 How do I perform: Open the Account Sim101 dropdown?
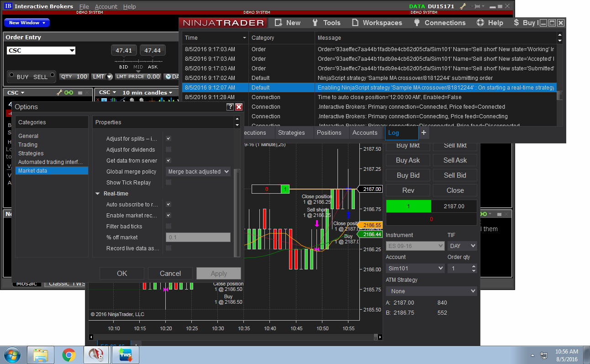click(x=415, y=269)
